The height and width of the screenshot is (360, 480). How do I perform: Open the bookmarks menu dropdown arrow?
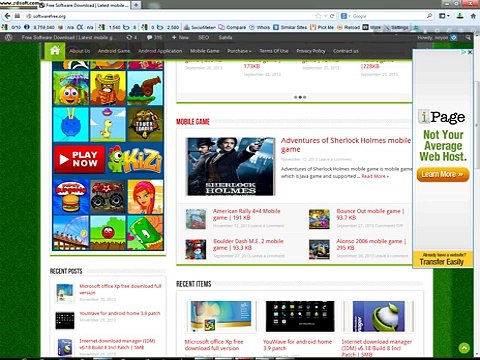click(x=444, y=16)
